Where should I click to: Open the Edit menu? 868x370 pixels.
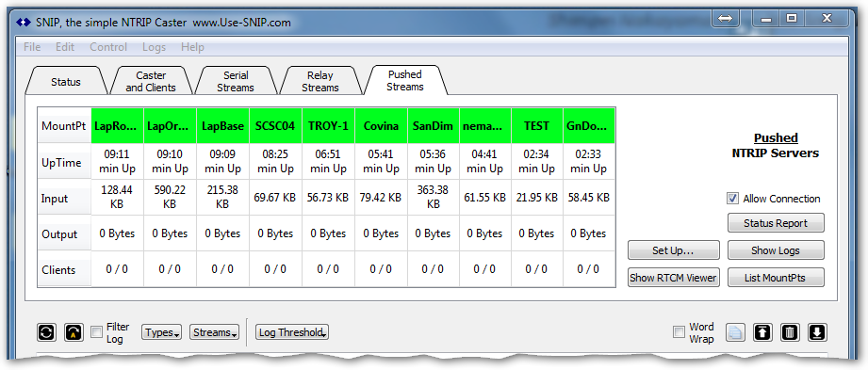coord(65,47)
